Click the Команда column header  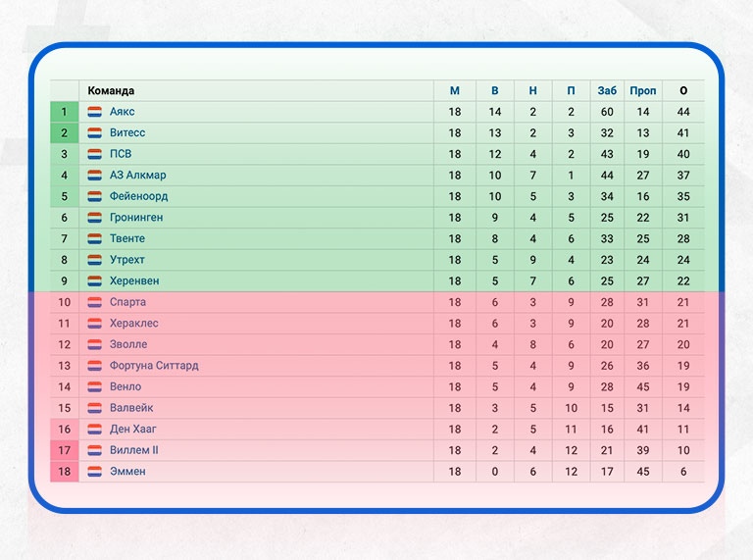coord(111,90)
